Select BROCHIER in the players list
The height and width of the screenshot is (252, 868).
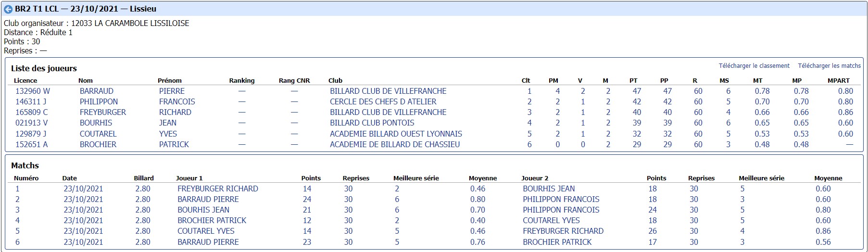click(98, 144)
